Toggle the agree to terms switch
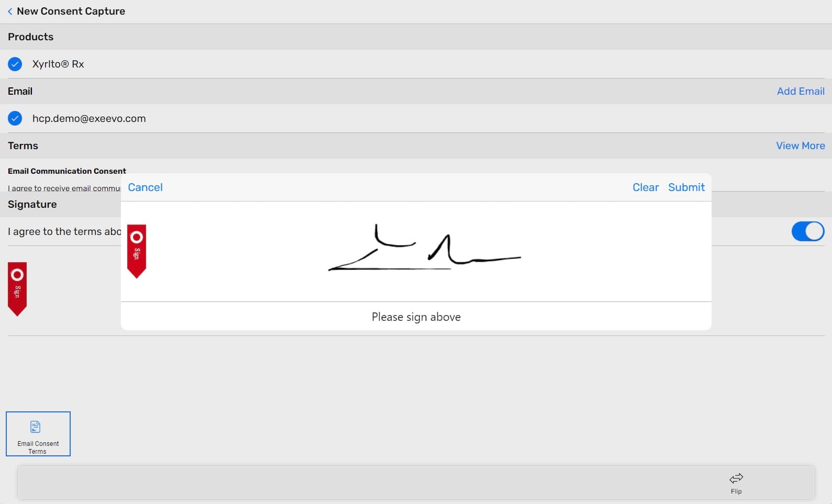Image resolution: width=832 pixels, height=504 pixels. coord(807,231)
